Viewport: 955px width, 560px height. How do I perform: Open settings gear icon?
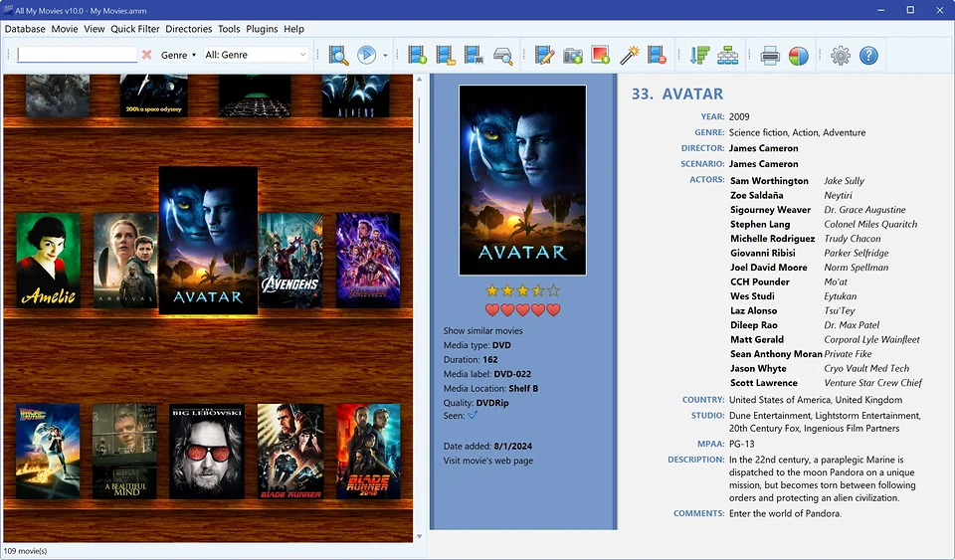[841, 56]
